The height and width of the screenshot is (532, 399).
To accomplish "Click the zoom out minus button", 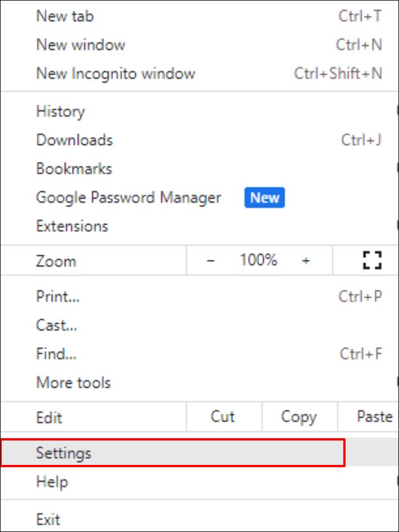I will click(x=211, y=261).
